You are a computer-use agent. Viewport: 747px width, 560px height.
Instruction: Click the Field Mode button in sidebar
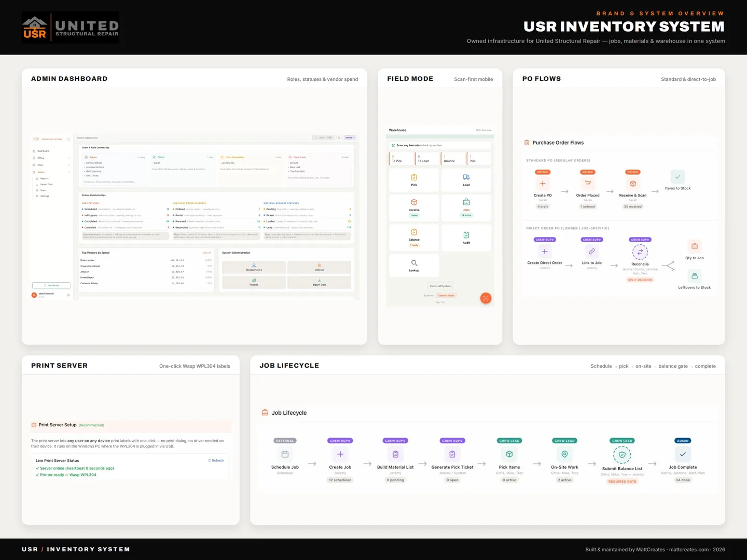(x=51, y=285)
